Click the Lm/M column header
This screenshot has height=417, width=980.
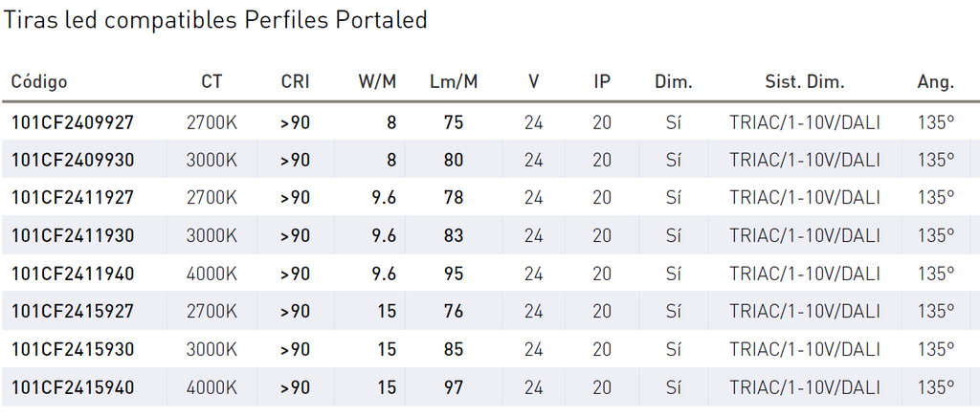pyautogui.click(x=454, y=82)
